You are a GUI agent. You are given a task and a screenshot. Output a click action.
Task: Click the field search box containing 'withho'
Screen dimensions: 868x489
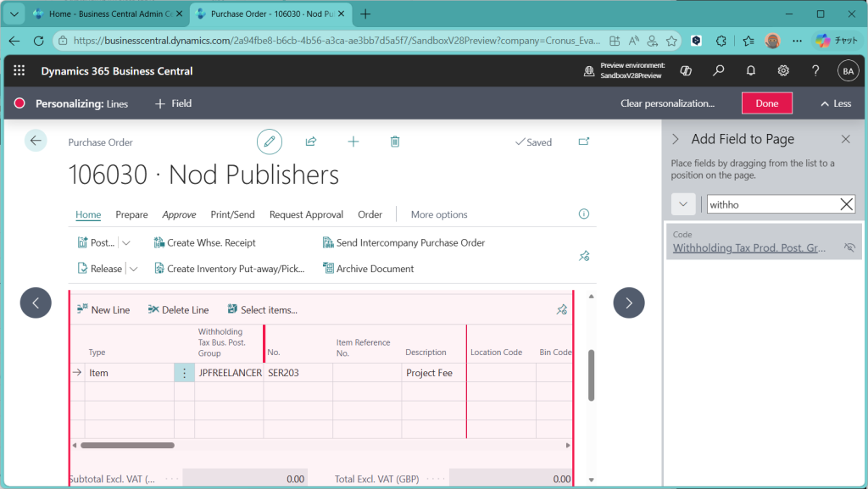(x=771, y=204)
